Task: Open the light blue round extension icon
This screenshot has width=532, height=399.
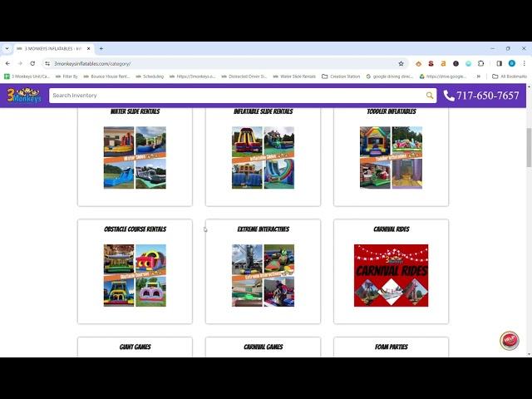Action: coord(468,63)
